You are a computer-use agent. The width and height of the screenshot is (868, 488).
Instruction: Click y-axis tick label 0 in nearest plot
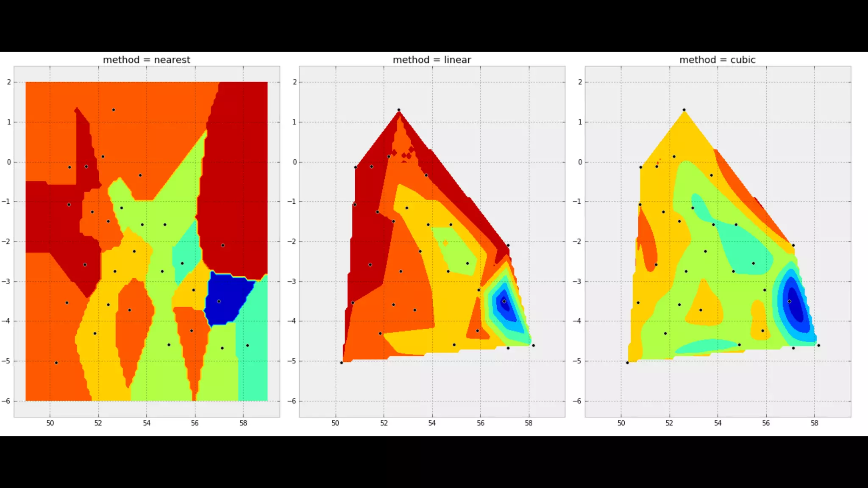pyautogui.click(x=9, y=162)
